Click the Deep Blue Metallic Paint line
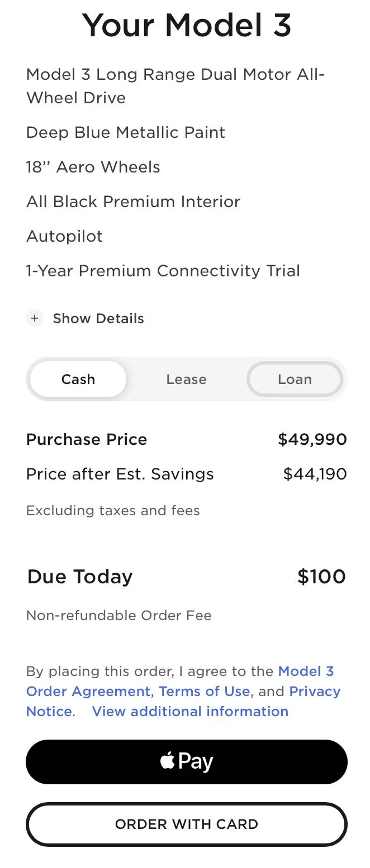370x868 pixels. (x=125, y=132)
